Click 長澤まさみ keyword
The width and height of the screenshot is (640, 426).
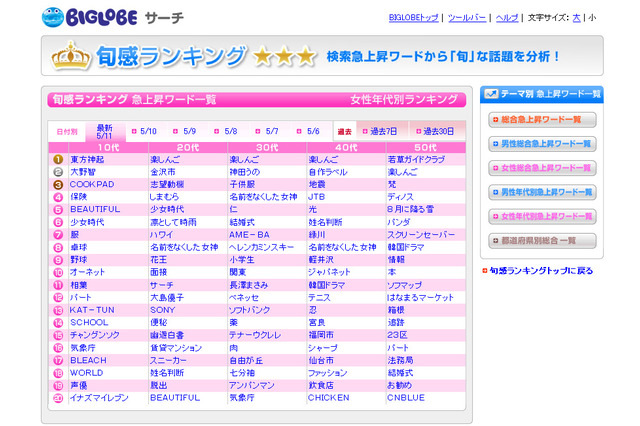pyautogui.click(x=249, y=285)
